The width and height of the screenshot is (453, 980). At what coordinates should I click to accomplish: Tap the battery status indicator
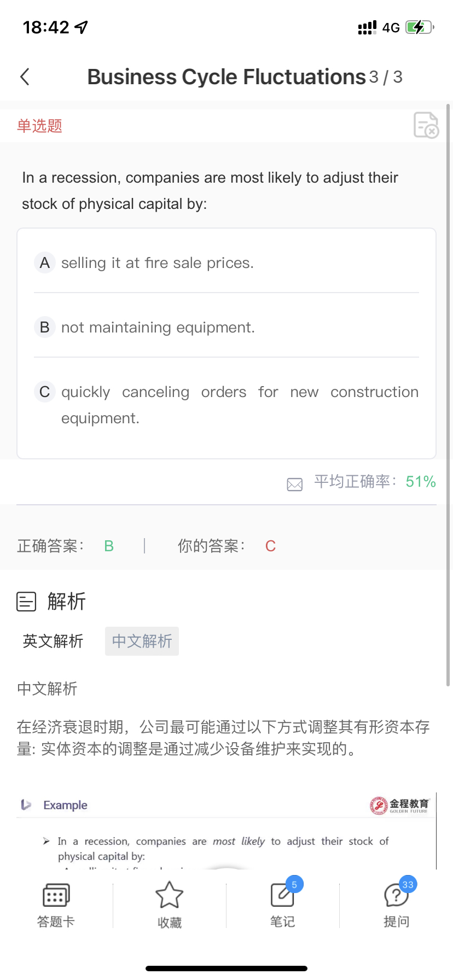pos(420,27)
